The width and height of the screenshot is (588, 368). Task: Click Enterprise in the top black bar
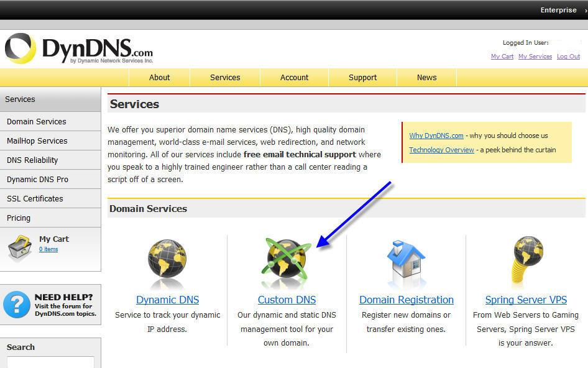[558, 10]
